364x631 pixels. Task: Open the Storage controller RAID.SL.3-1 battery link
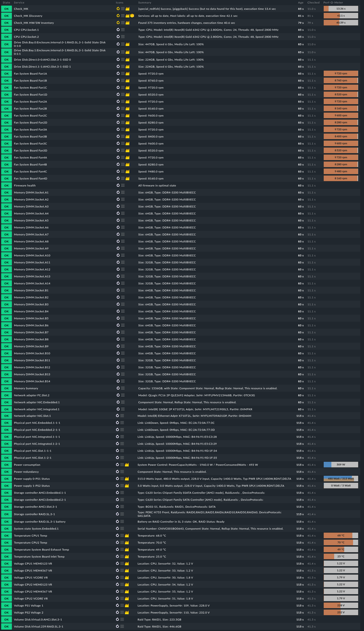(x=40, y=521)
